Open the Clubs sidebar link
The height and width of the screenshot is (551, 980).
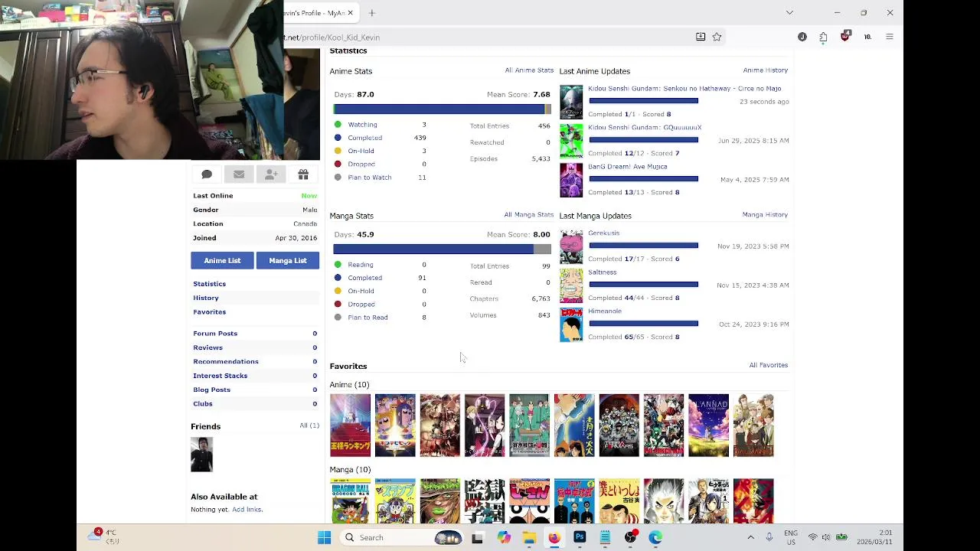pyautogui.click(x=203, y=403)
